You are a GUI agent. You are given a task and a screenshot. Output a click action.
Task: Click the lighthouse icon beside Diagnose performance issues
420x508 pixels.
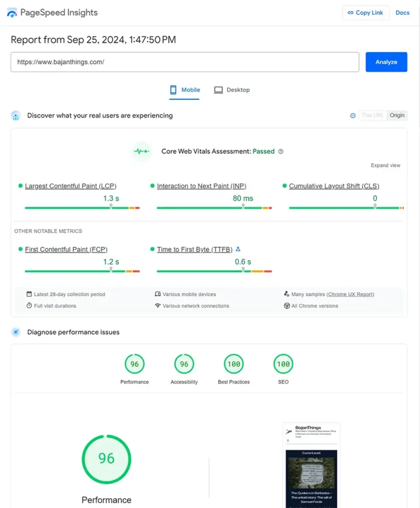point(15,332)
